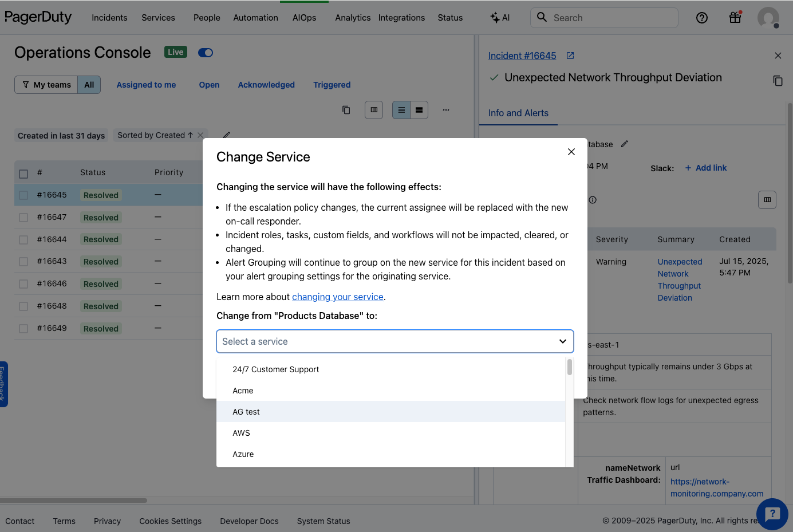Viewport: 793px width, 532px height.
Task: Click the copy icon beside incident title
Action: pos(778,81)
